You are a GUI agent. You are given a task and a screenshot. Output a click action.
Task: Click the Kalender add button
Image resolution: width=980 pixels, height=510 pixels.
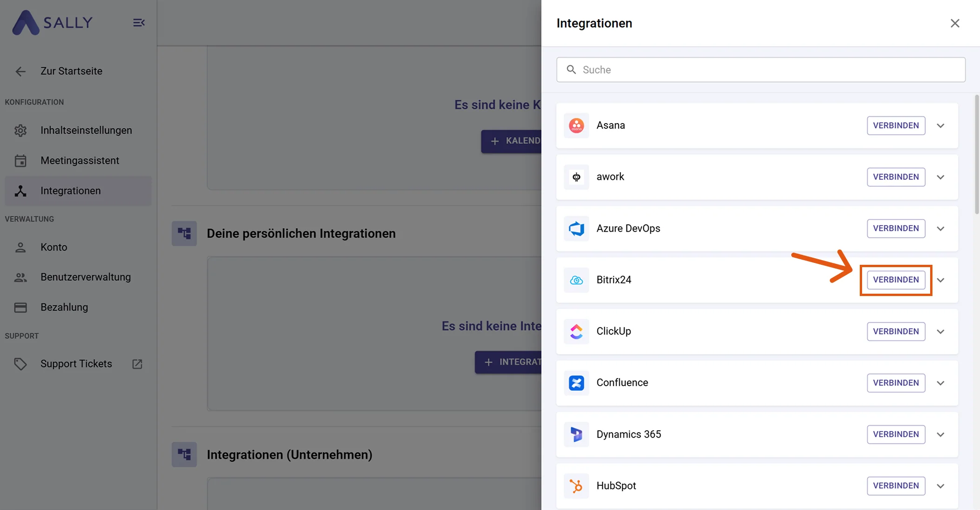(x=511, y=141)
